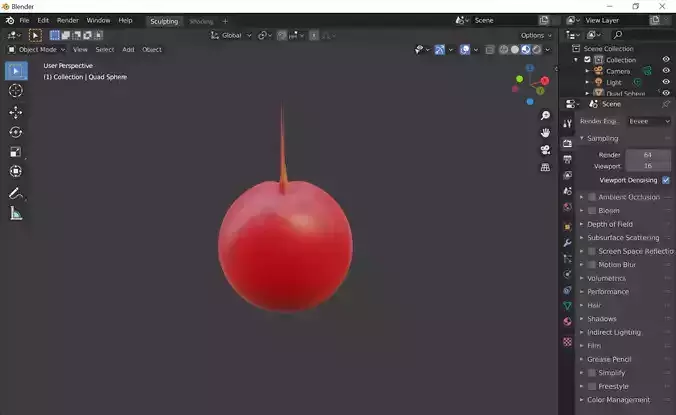676x415 pixels.
Task: Click the outliner search magnifier icon
Action: (617, 34)
